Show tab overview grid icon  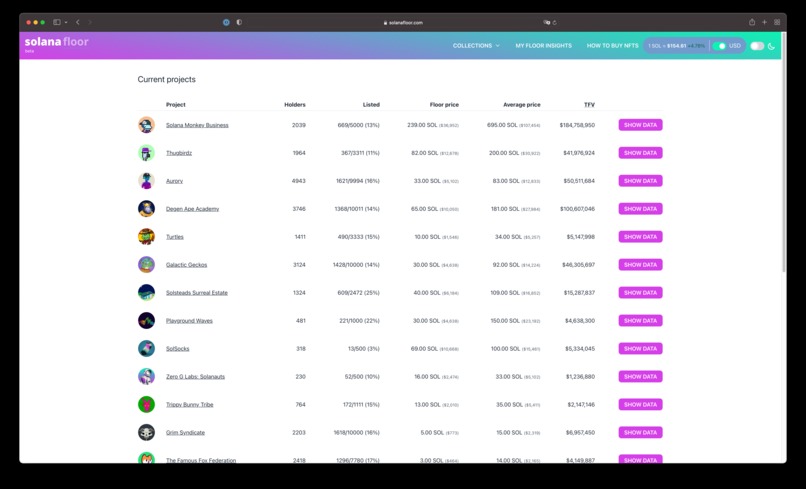777,22
